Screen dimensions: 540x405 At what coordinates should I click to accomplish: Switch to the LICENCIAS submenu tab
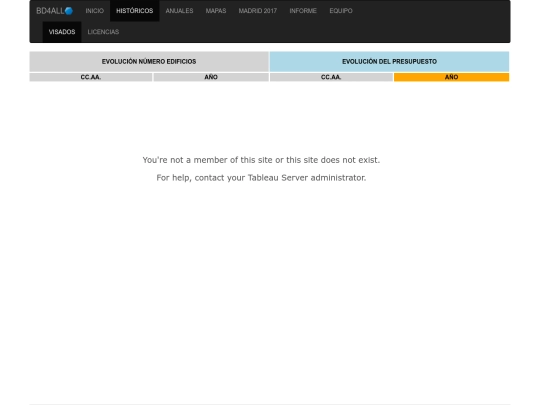pos(103,32)
